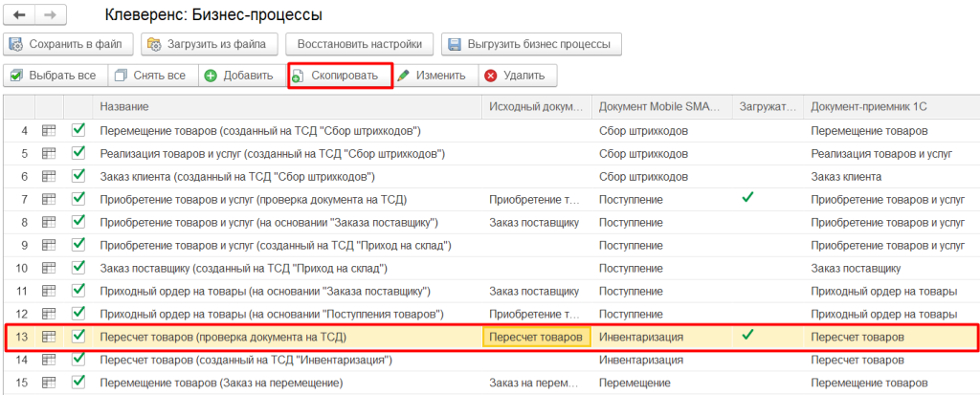The width and height of the screenshot is (980, 395).
Task: Click the table icon in row 5
Action: click(49, 154)
